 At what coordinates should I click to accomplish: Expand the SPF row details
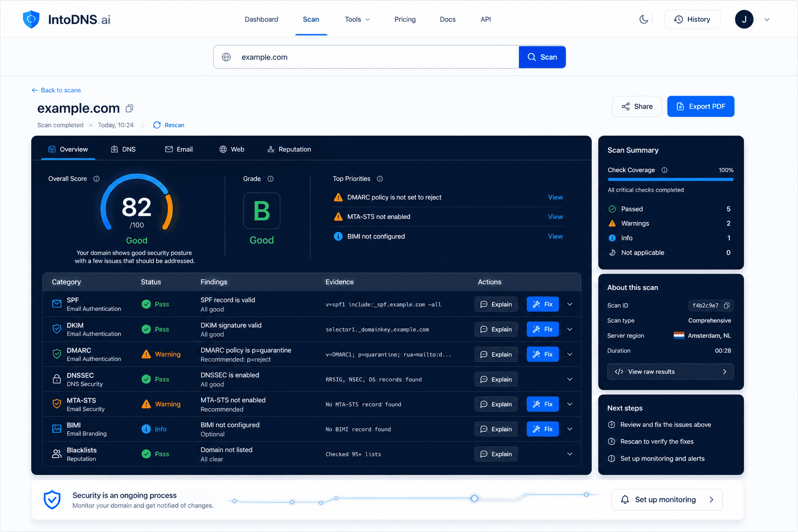570,304
